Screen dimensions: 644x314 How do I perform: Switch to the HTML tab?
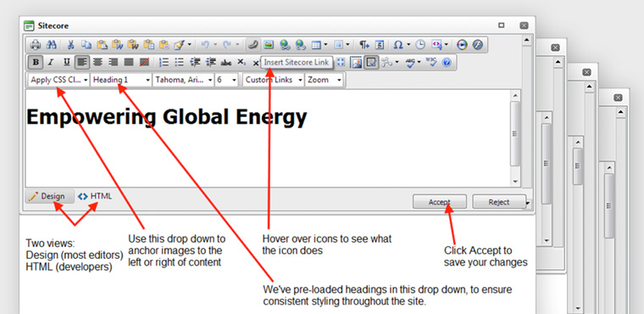tap(95, 196)
